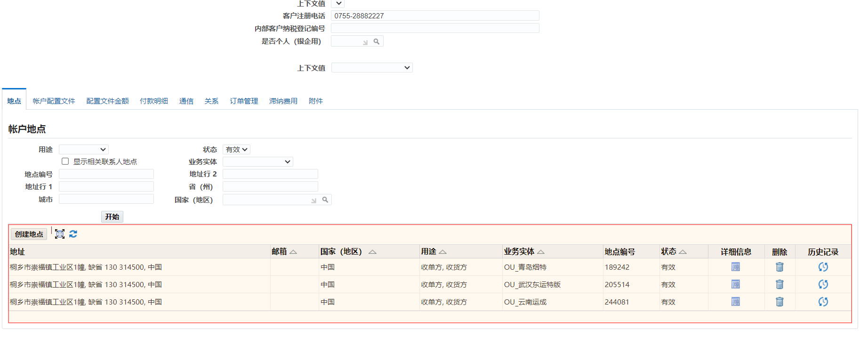Switch to 帐户配置文件 tab
The height and width of the screenshot is (337, 868).
point(54,101)
